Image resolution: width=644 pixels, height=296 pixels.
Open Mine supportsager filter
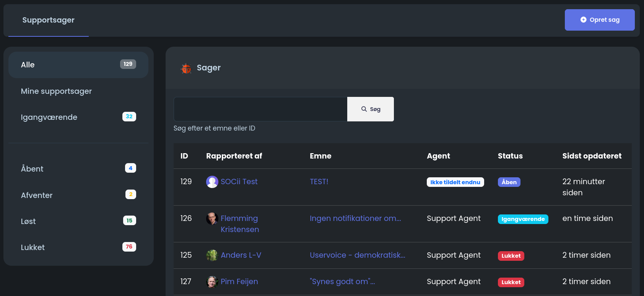coord(56,91)
